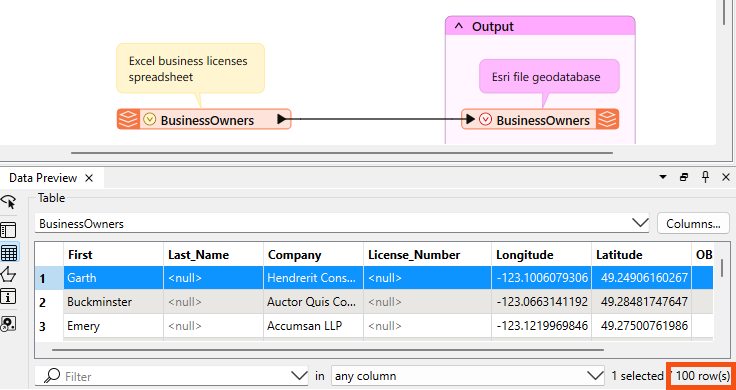
Task: Expand the reader BusinessOwners yellow attribute arrow
Action: click(149, 119)
